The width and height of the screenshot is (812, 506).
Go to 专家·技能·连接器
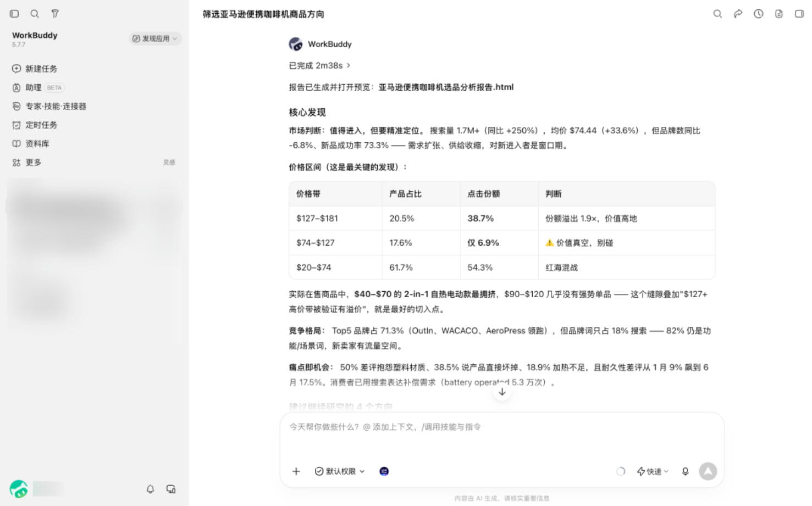49,106
